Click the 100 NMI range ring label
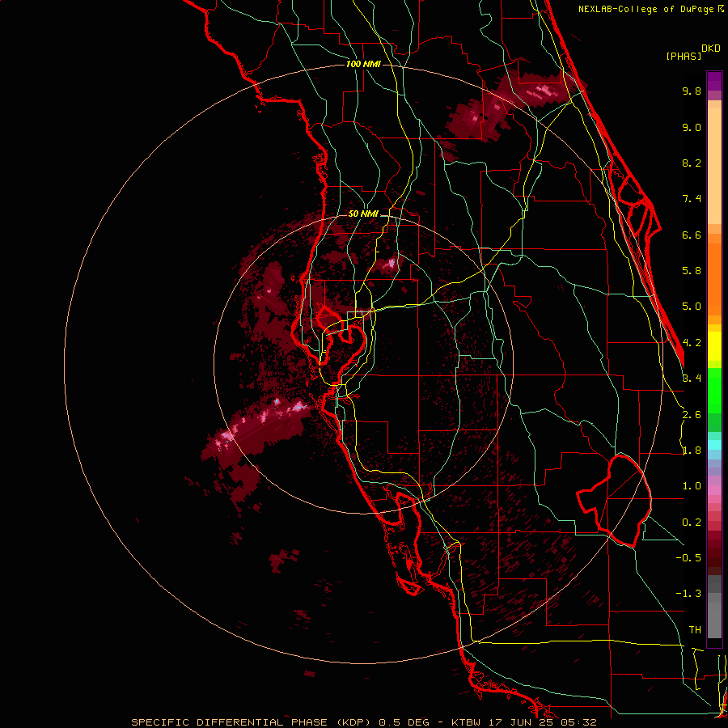The width and height of the screenshot is (728, 728). pyautogui.click(x=363, y=64)
